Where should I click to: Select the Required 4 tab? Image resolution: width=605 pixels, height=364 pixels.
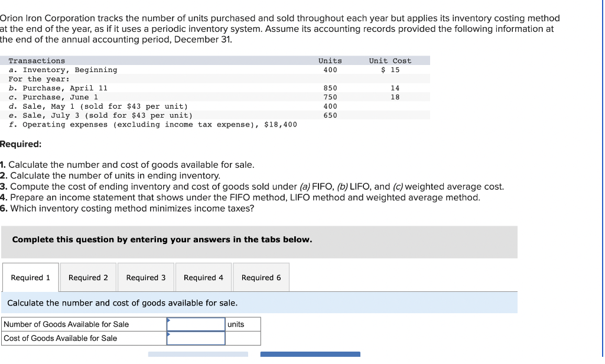(203, 277)
